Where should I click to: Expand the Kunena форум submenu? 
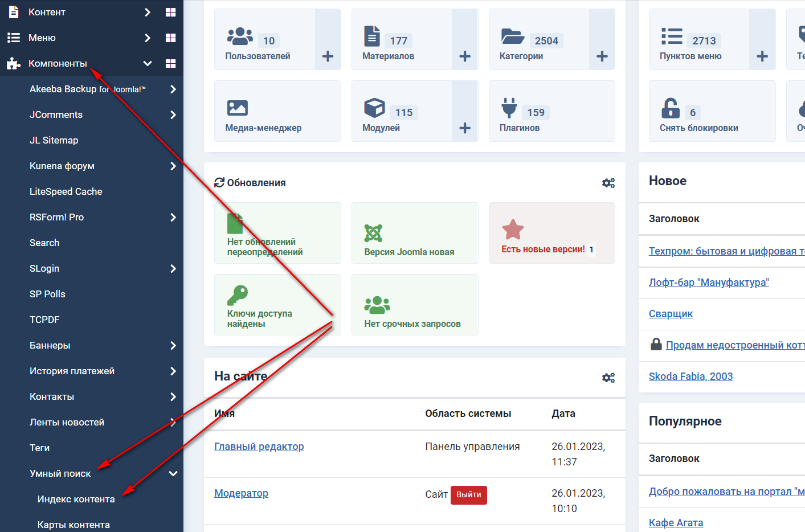pyautogui.click(x=173, y=166)
